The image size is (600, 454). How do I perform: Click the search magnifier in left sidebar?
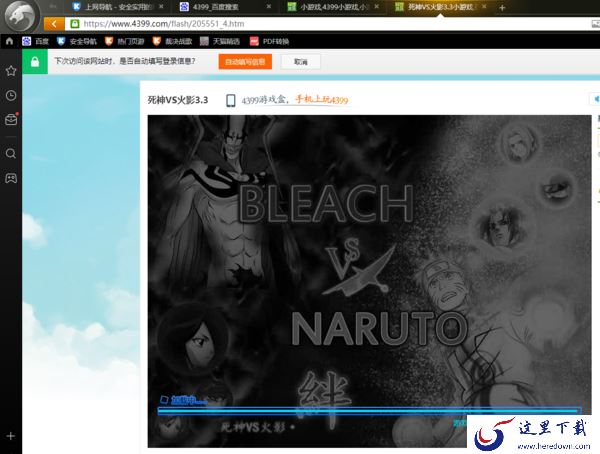tap(11, 154)
